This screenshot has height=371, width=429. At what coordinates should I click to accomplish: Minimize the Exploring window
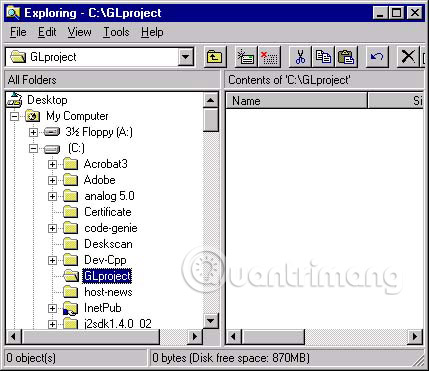380,13
